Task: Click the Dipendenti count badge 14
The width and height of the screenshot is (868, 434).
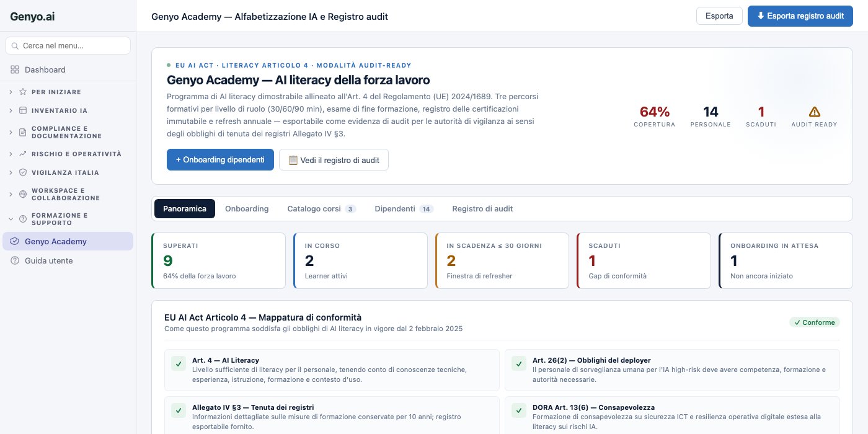Action: point(426,209)
